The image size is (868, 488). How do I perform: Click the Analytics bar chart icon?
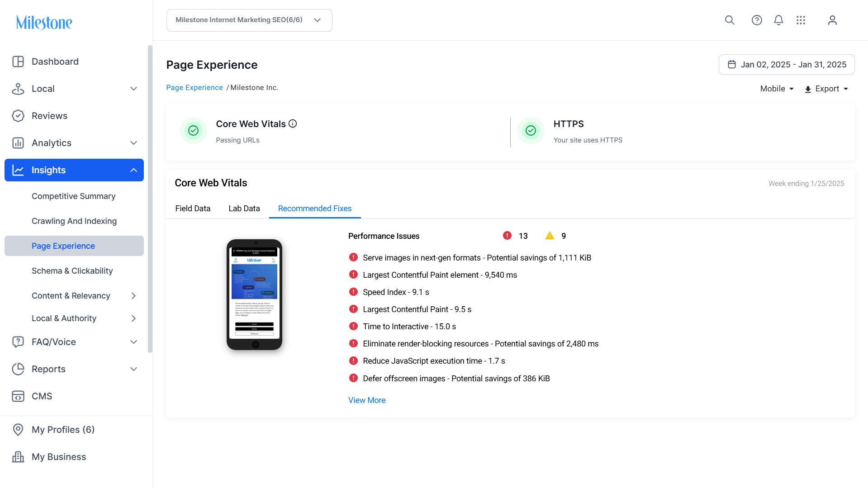coord(18,143)
